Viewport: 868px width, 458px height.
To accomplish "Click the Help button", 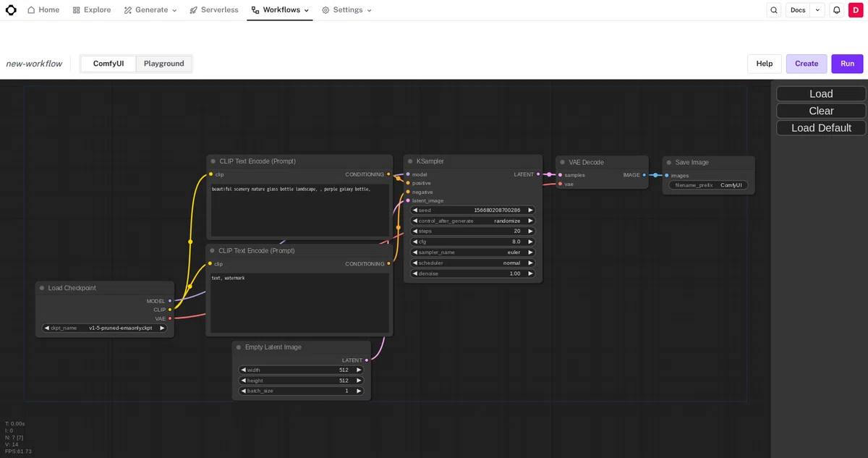I will [x=765, y=64].
